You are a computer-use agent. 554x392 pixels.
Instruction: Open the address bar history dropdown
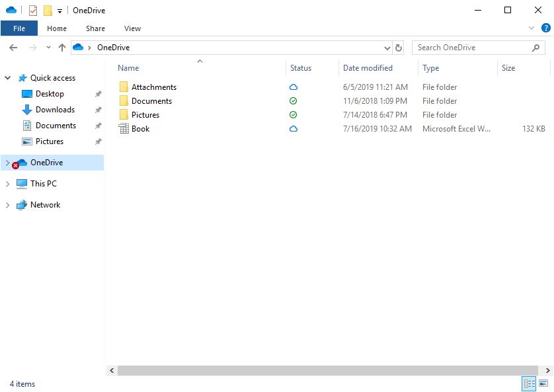[387, 48]
